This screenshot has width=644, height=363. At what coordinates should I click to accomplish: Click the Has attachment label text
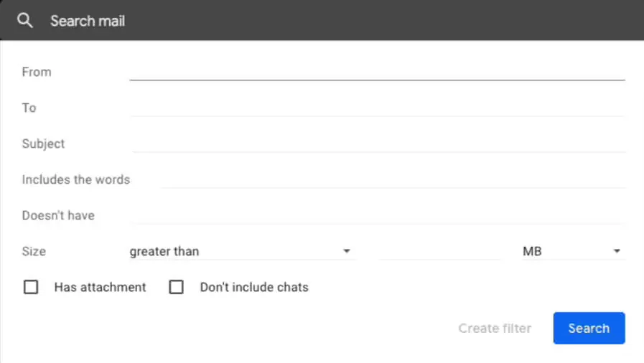101,287
